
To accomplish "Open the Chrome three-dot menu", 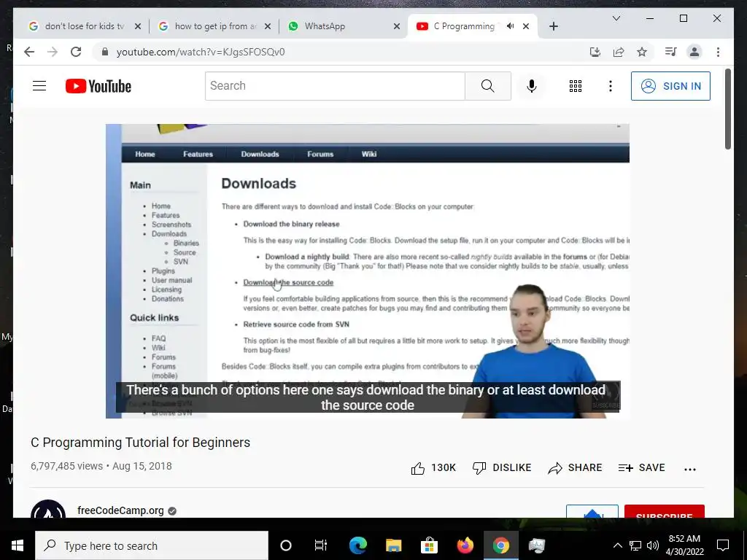I will [718, 52].
